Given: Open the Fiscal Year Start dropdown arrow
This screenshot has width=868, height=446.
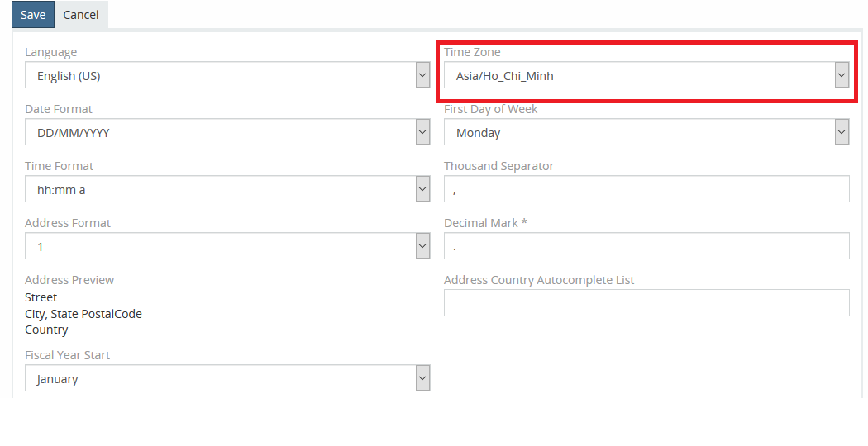Looking at the screenshot, I should (x=422, y=378).
